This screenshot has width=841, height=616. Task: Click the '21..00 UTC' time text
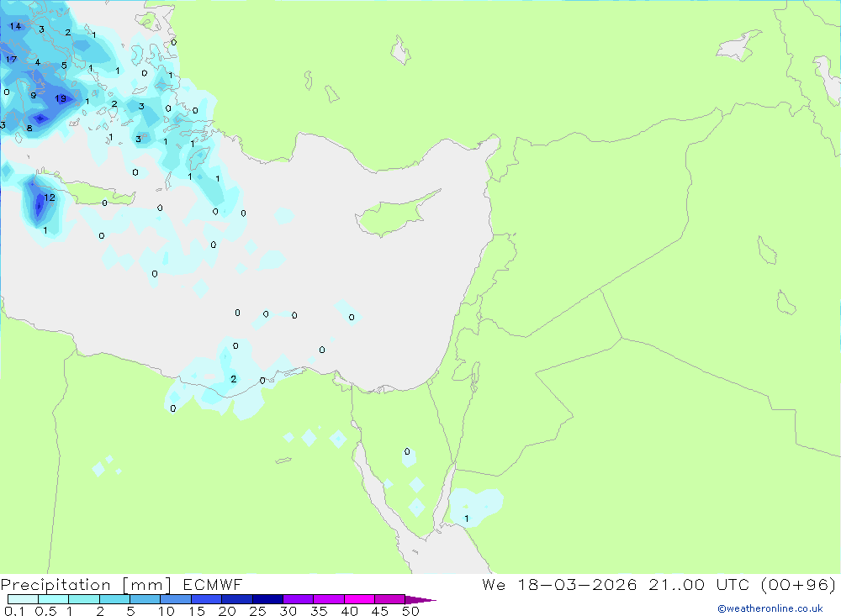click(698, 584)
